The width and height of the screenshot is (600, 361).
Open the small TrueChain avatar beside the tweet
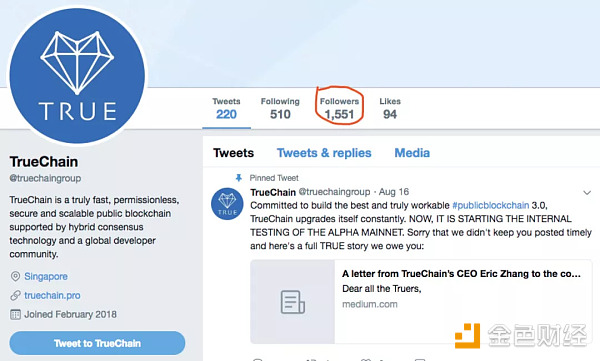pyautogui.click(x=227, y=204)
